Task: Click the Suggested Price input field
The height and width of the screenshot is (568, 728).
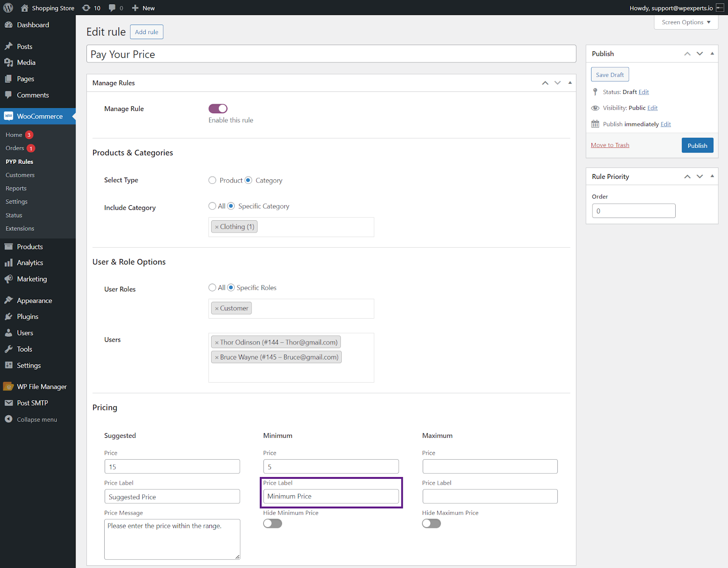Action: coord(172,467)
